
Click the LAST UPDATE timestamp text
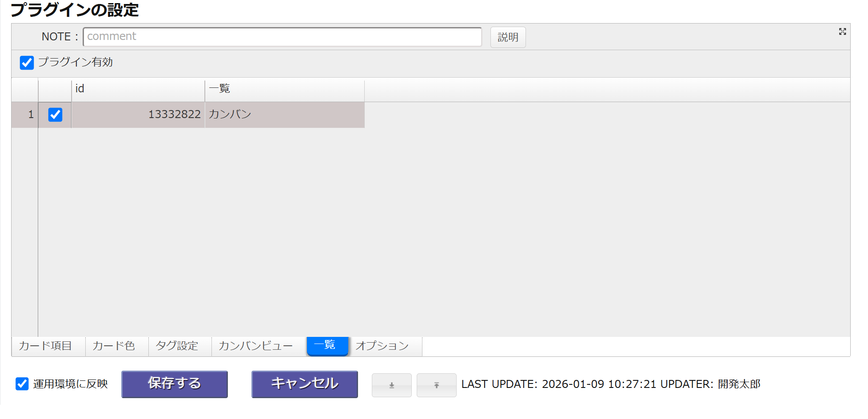(559, 384)
